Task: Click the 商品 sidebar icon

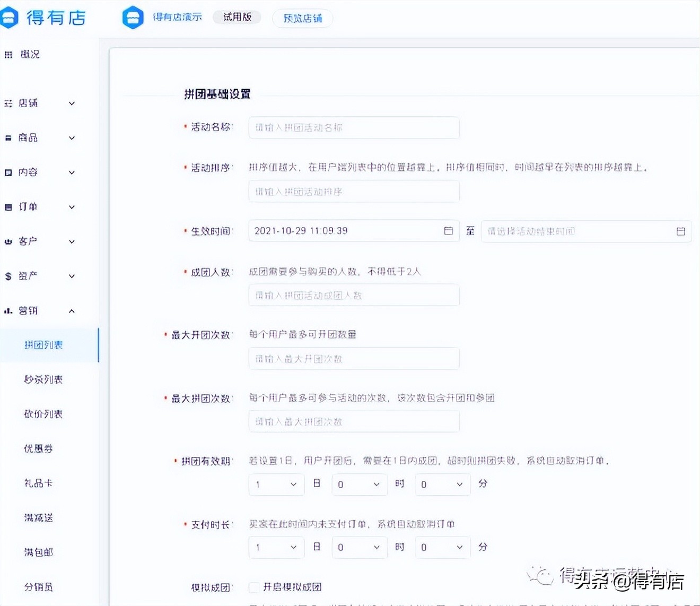Action: tap(8, 137)
